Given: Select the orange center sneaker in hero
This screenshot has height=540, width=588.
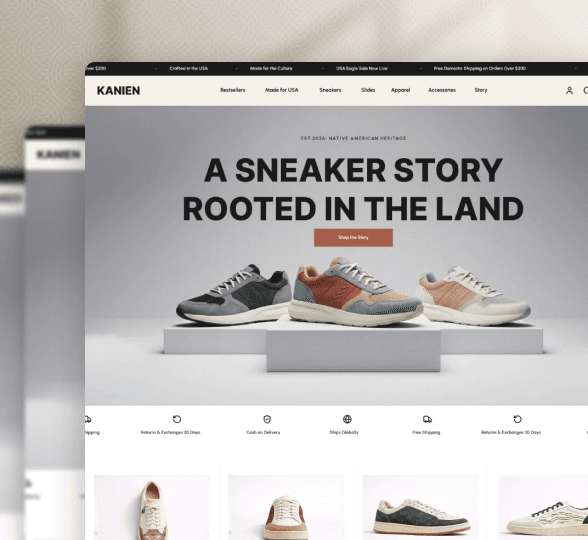Looking at the screenshot, I should (x=355, y=291).
